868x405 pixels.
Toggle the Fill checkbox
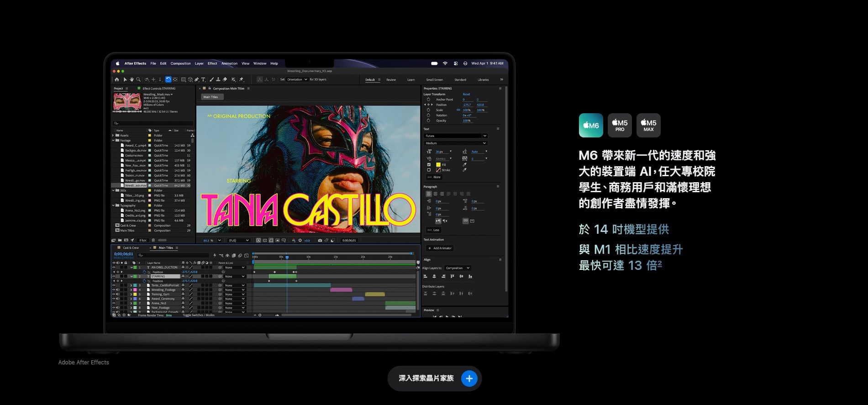tap(429, 165)
